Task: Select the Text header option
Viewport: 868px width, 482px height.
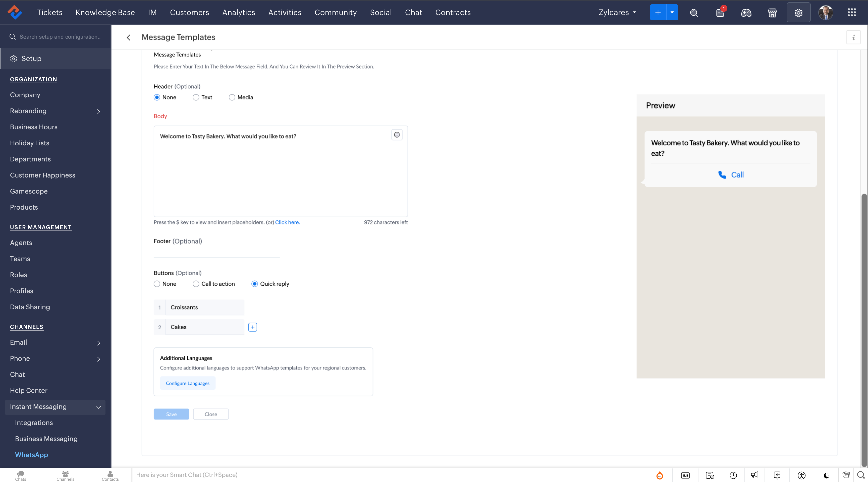Action: click(x=196, y=97)
